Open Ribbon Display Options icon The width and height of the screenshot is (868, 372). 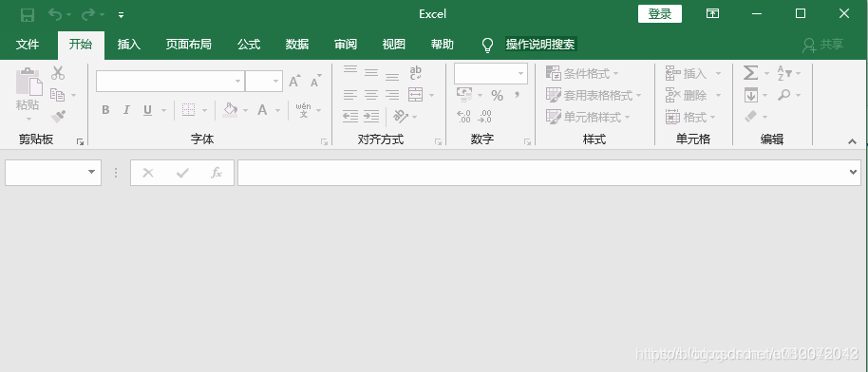tap(713, 14)
